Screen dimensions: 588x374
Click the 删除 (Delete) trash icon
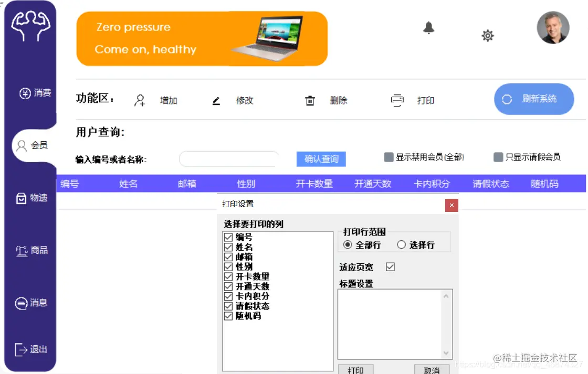coord(310,100)
